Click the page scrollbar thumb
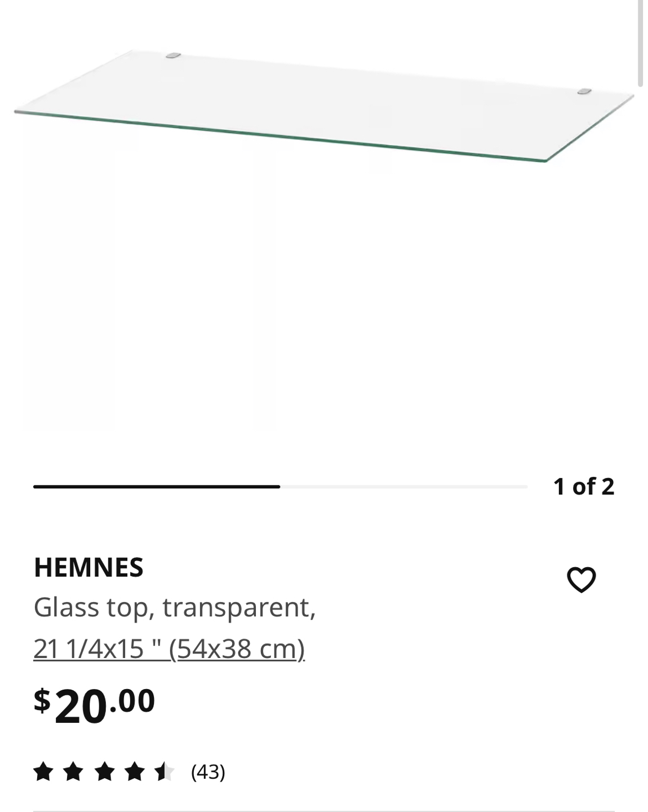Image resolution: width=648 pixels, height=812 pixels. [640, 43]
